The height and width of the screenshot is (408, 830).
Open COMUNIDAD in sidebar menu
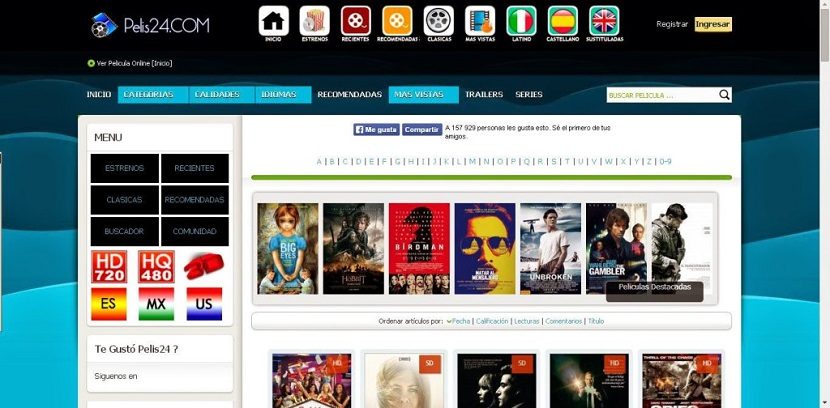[195, 232]
